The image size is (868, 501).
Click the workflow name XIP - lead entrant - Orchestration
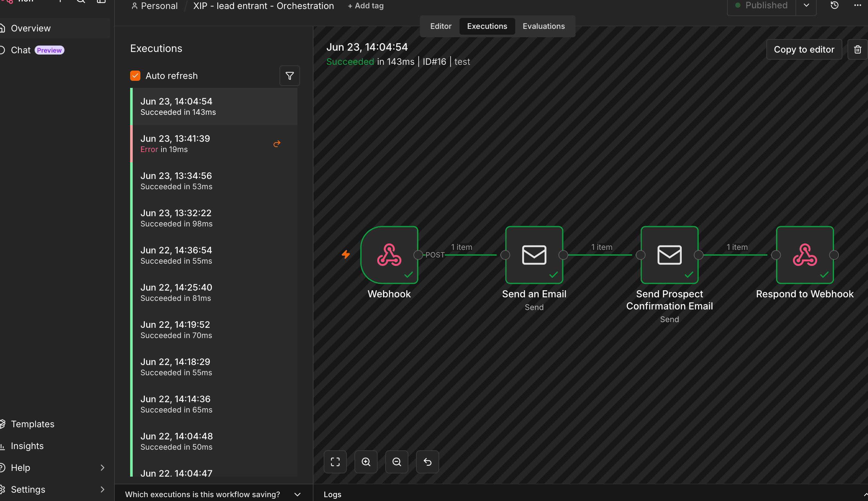pos(263,6)
